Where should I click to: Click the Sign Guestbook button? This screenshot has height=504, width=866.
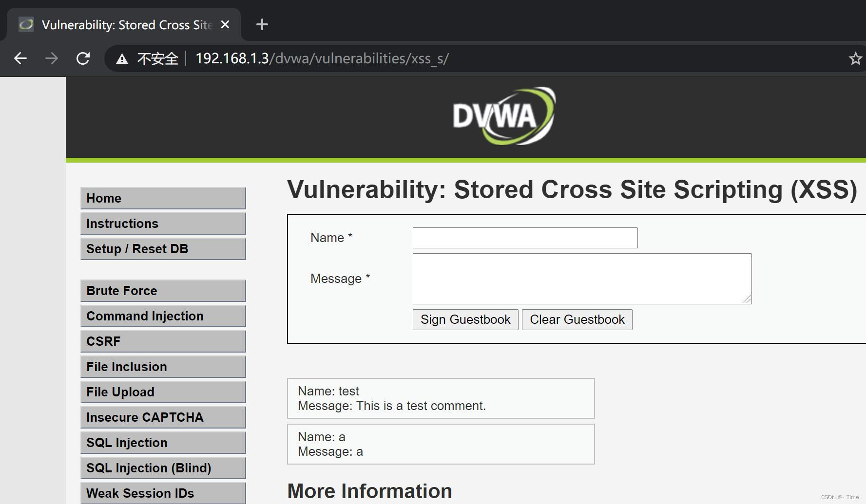click(x=465, y=319)
